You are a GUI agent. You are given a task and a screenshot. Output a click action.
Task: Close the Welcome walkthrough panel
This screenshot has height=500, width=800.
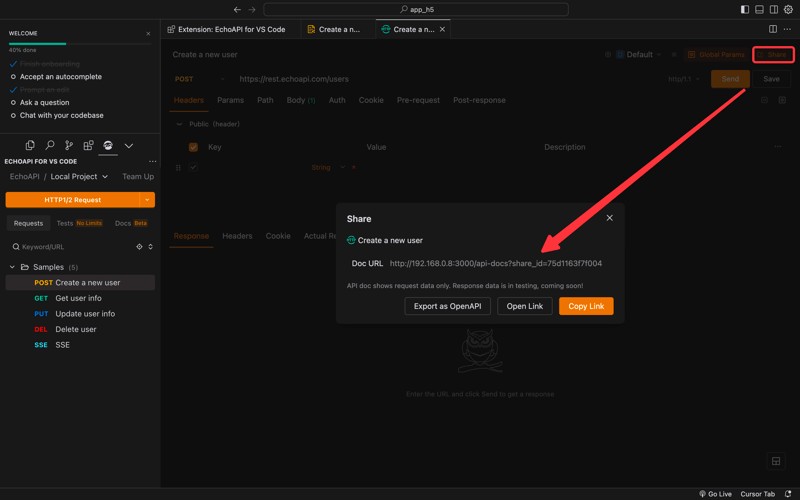click(x=148, y=34)
